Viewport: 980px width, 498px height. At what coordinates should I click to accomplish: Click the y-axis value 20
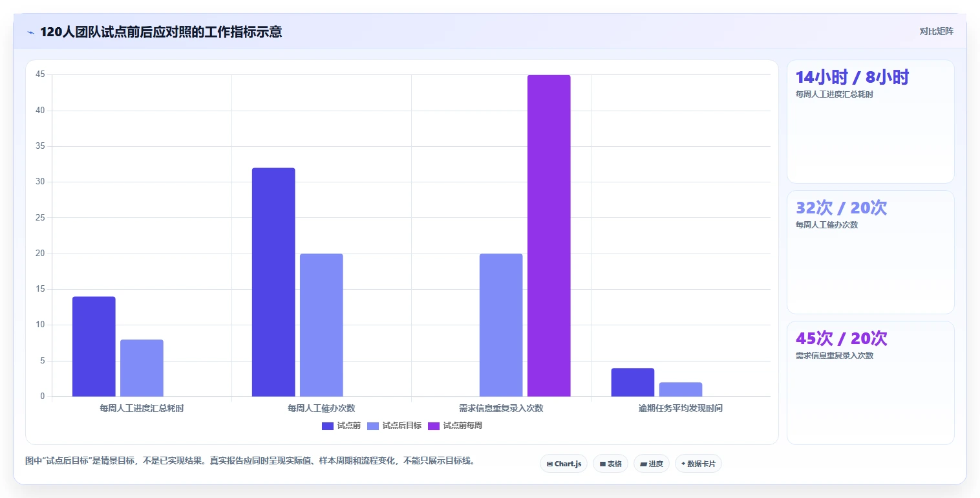tap(40, 254)
